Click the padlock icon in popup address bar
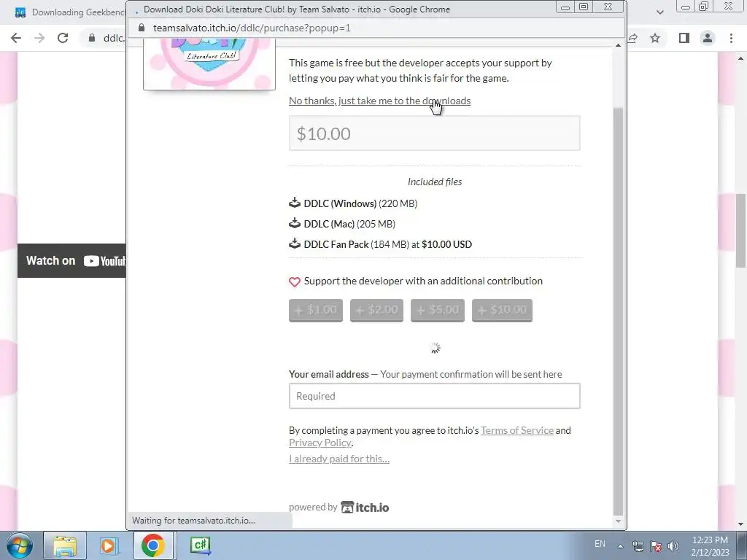747x560 pixels. (141, 28)
